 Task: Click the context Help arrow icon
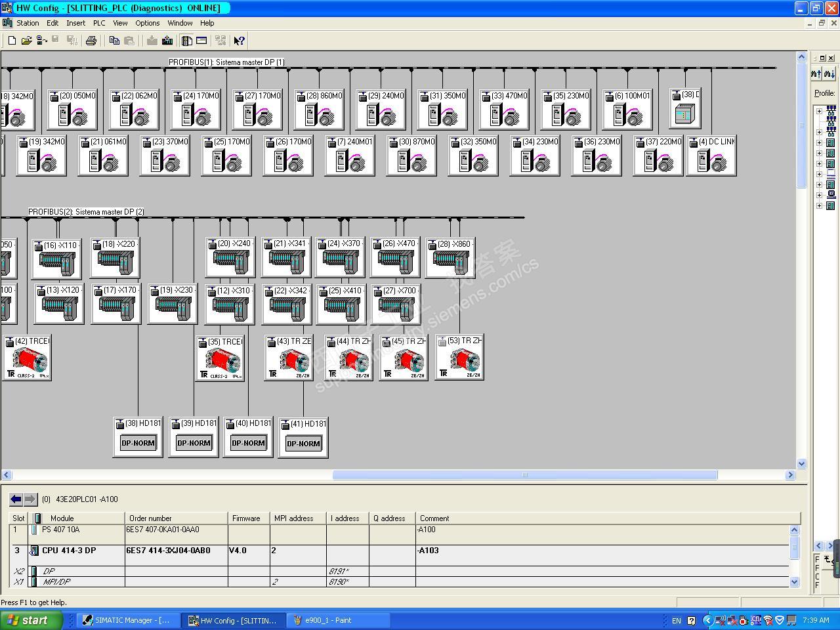coord(240,41)
